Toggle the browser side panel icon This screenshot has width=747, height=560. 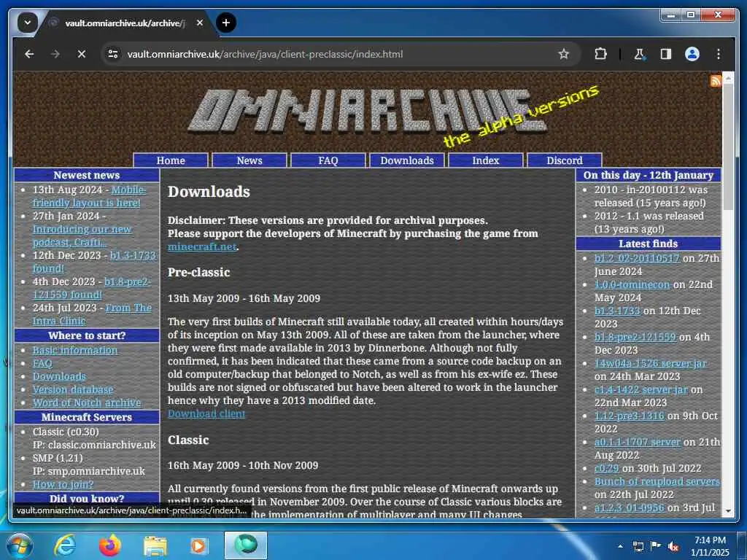tap(665, 54)
